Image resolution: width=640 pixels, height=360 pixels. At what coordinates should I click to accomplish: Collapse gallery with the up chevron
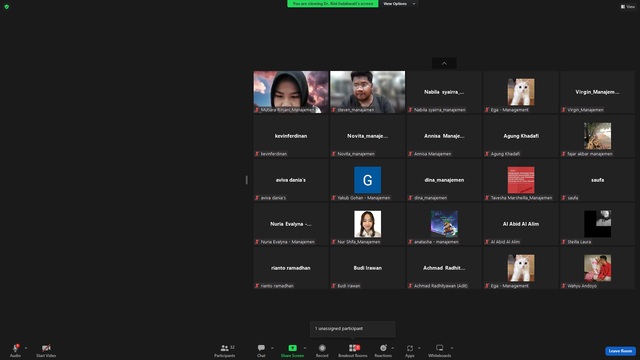click(x=444, y=63)
